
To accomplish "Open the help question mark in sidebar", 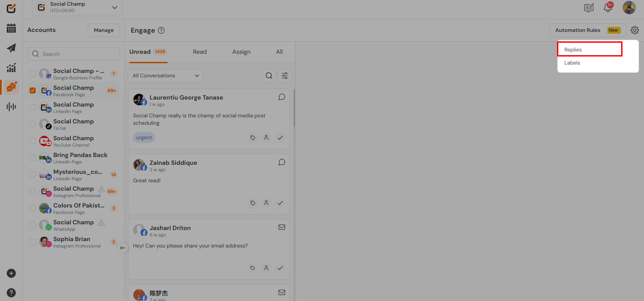I will pos(11,293).
